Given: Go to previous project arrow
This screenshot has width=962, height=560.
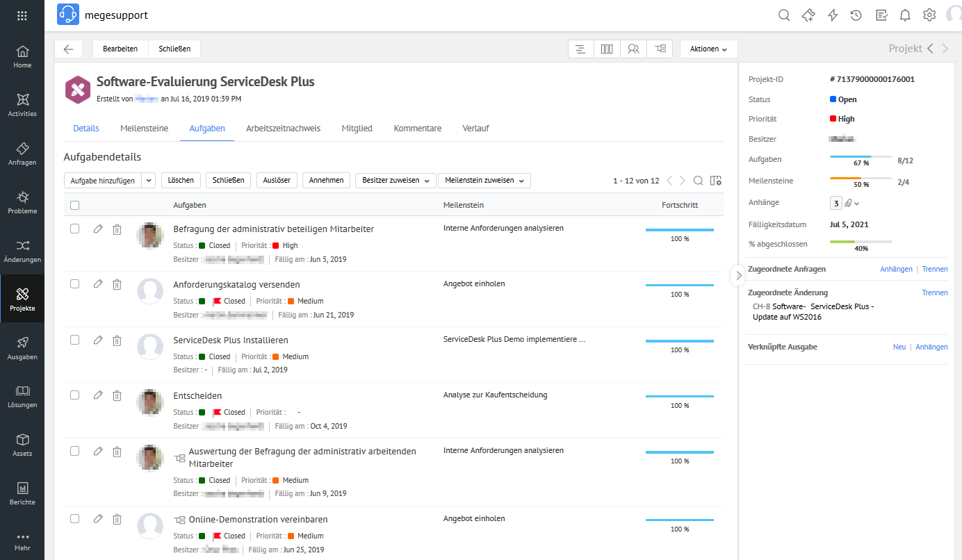Looking at the screenshot, I should [x=930, y=49].
